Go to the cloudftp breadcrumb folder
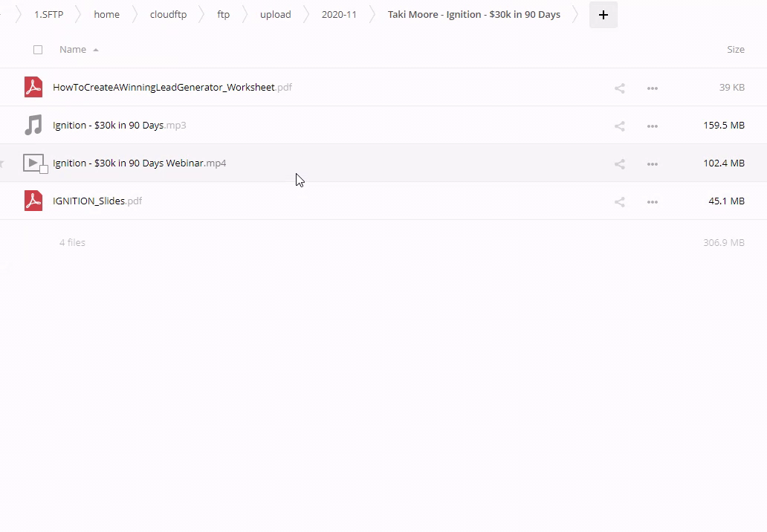767x532 pixels. (168, 15)
